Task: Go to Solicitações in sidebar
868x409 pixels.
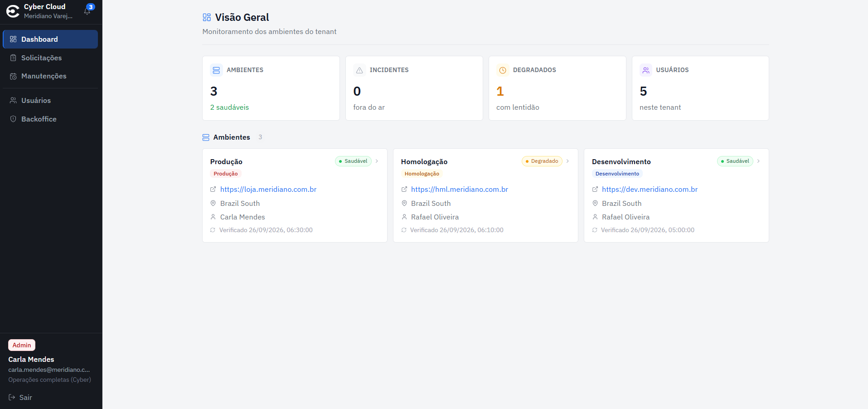Action: pyautogui.click(x=50, y=58)
